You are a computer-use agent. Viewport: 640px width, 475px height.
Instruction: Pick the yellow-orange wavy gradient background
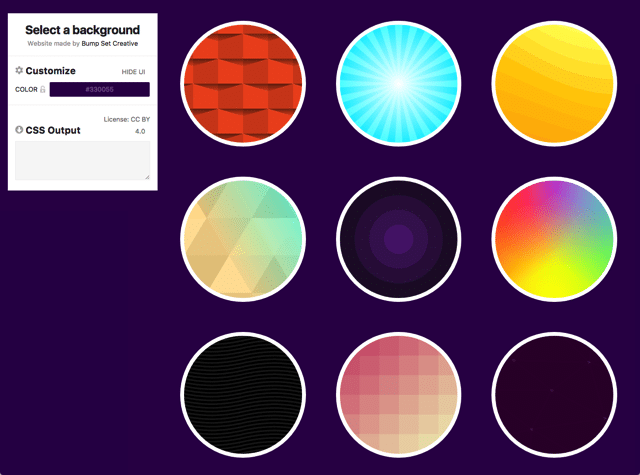[553, 84]
